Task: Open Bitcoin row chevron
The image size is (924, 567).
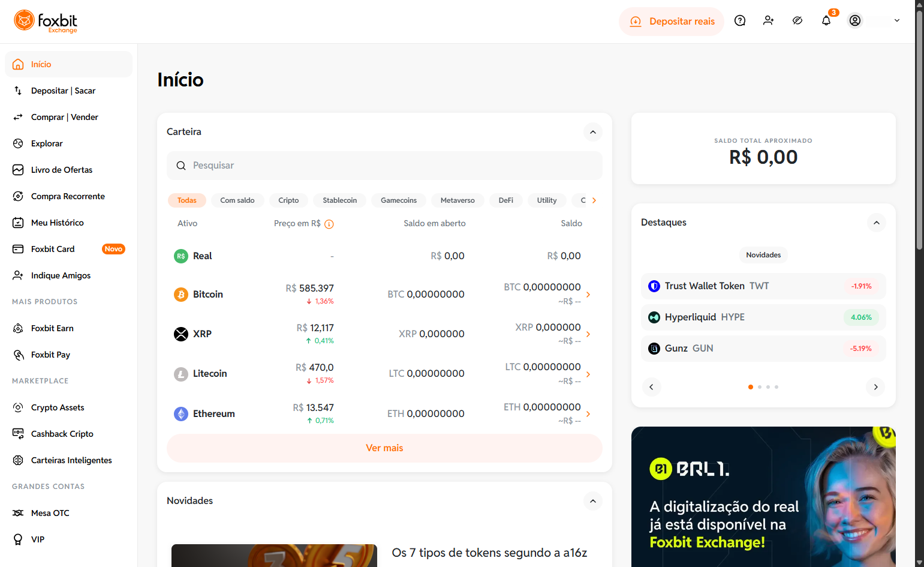Action: click(x=588, y=295)
